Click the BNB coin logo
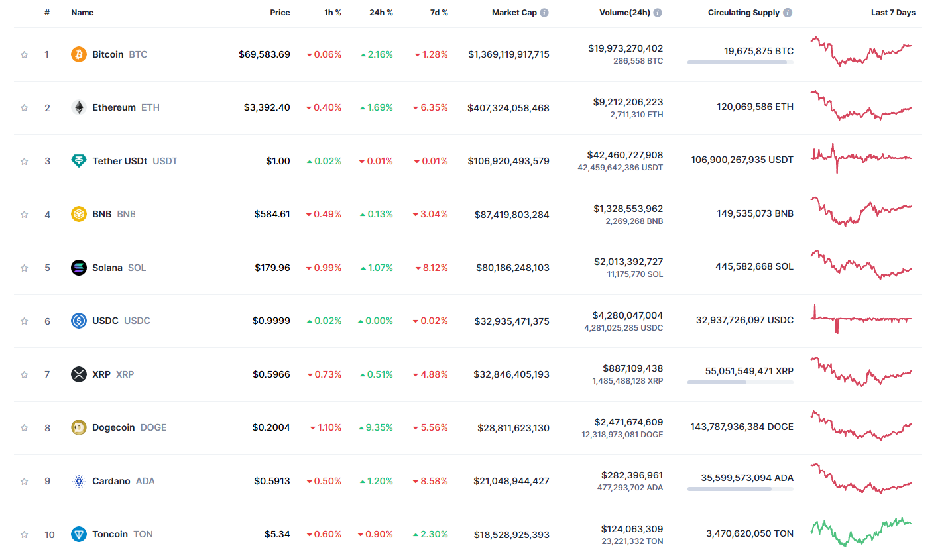 click(x=79, y=214)
